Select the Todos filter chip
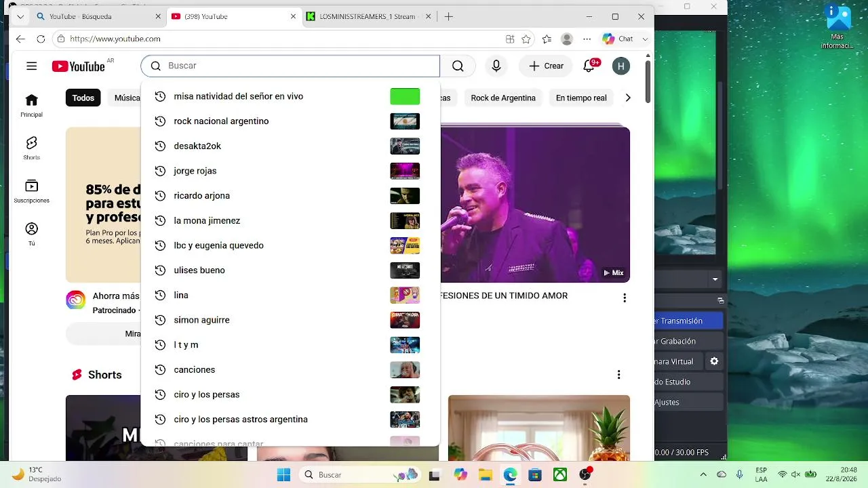Screen dimensions: 868x488 [83, 98]
